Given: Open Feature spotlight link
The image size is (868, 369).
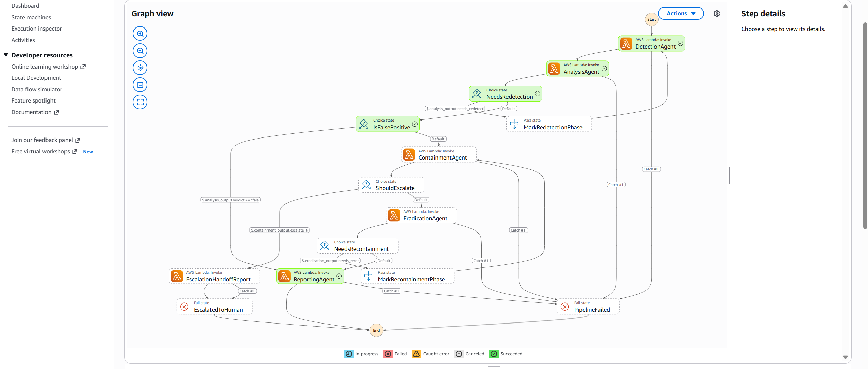Looking at the screenshot, I should pyautogui.click(x=34, y=100).
